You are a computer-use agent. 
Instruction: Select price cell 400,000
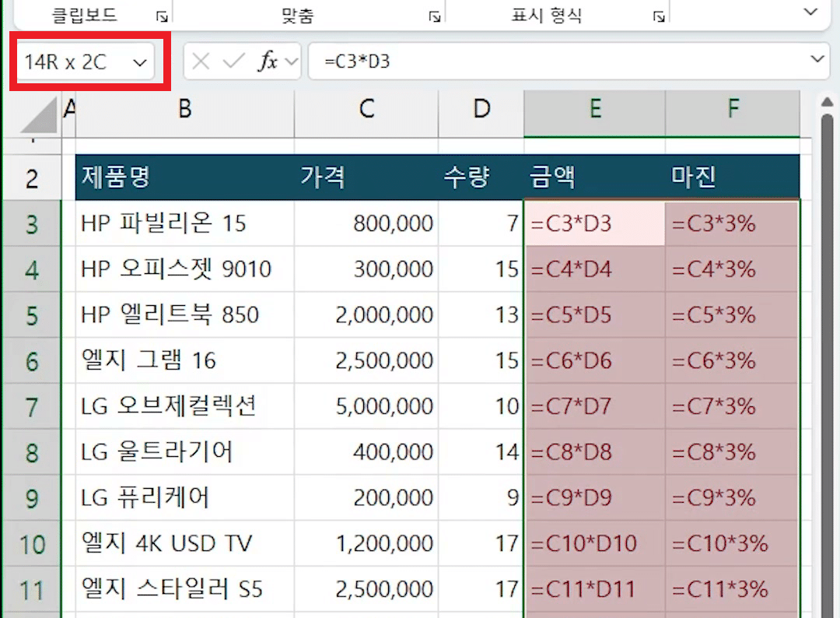click(366, 452)
